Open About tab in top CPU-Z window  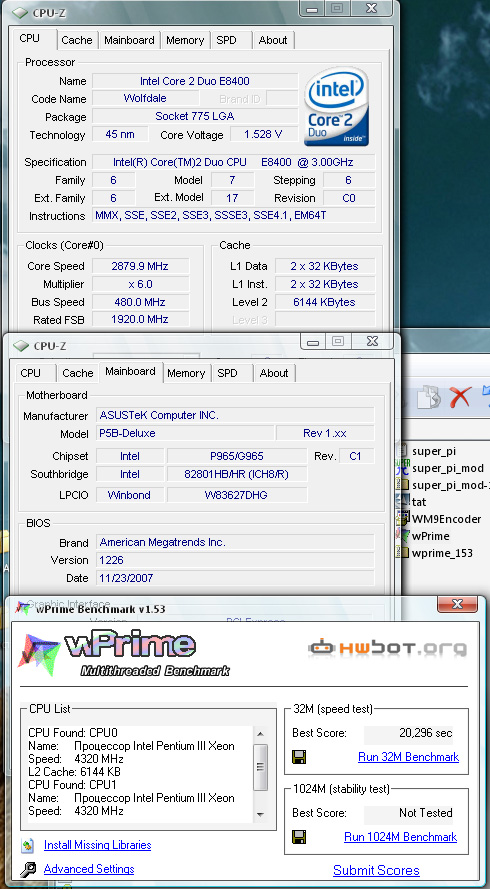[x=273, y=40]
